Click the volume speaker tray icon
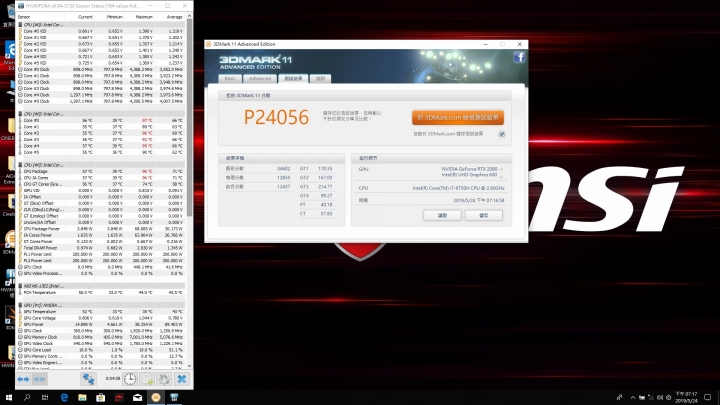720x405 pixels. pyautogui.click(x=660, y=398)
